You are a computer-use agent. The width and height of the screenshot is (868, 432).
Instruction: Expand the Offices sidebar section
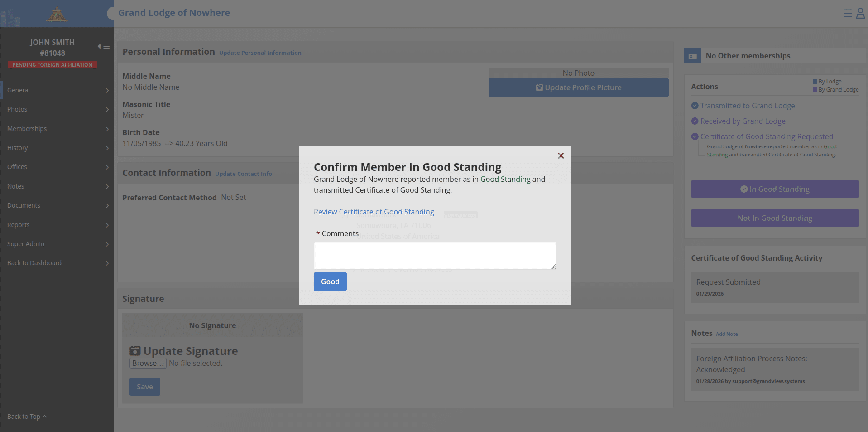57,167
